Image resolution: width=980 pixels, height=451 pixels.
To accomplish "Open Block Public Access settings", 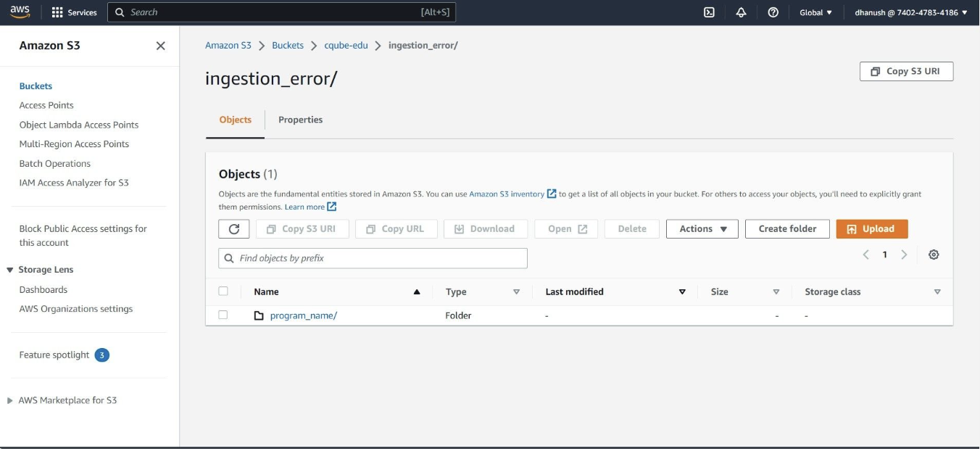I will click(83, 236).
